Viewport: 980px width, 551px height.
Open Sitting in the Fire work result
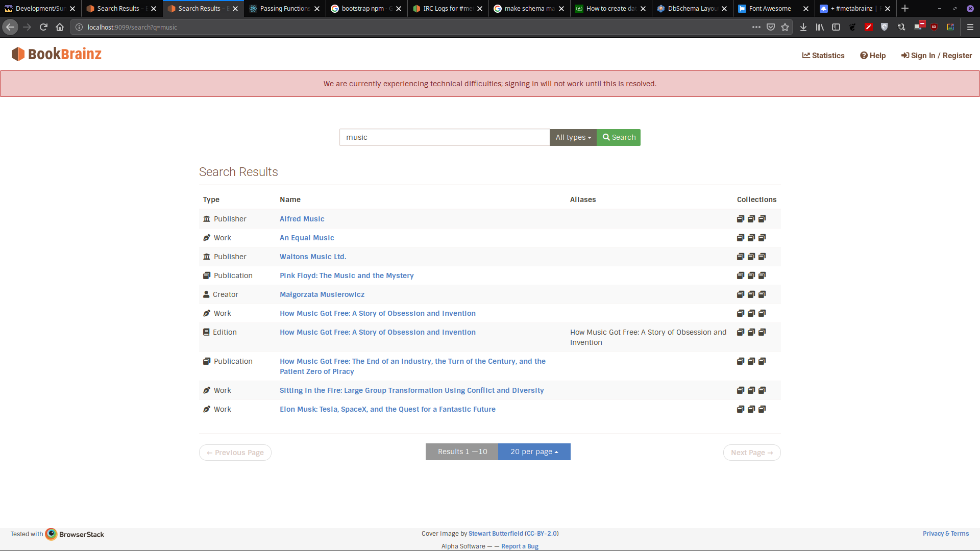click(412, 390)
